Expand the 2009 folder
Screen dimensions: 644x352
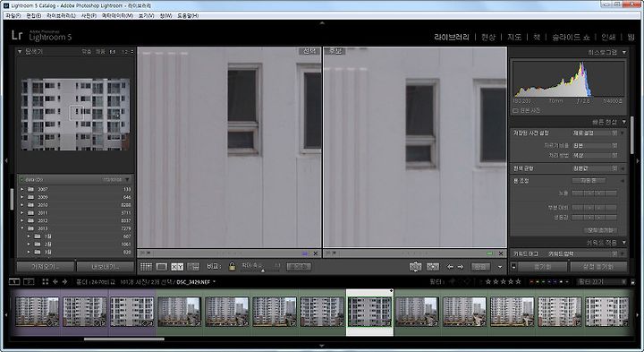pyautogui.click(x=22, y=197)
